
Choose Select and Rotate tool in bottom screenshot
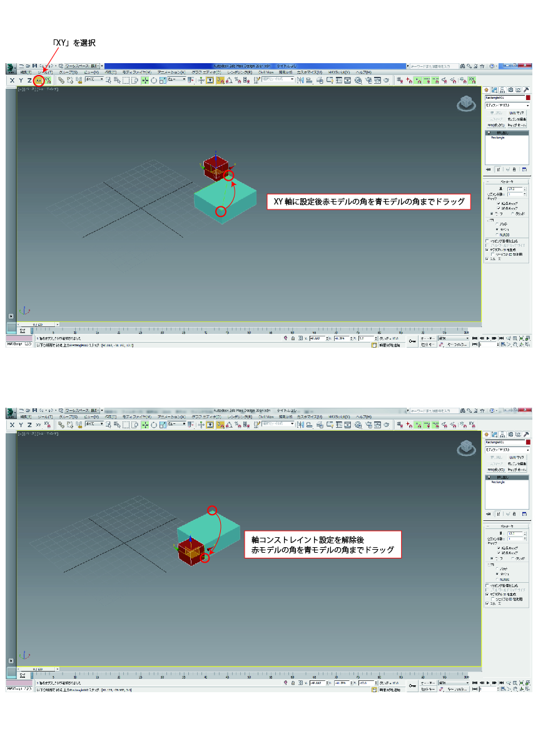(154, 424)
